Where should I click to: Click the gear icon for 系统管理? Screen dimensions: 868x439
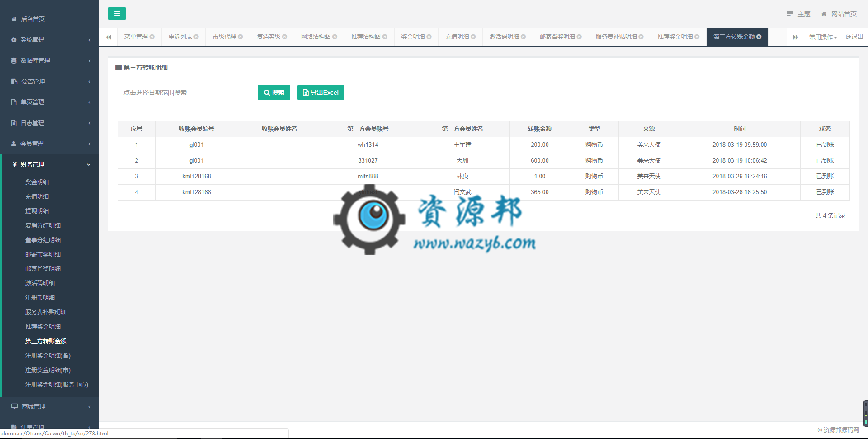(14, 40)
